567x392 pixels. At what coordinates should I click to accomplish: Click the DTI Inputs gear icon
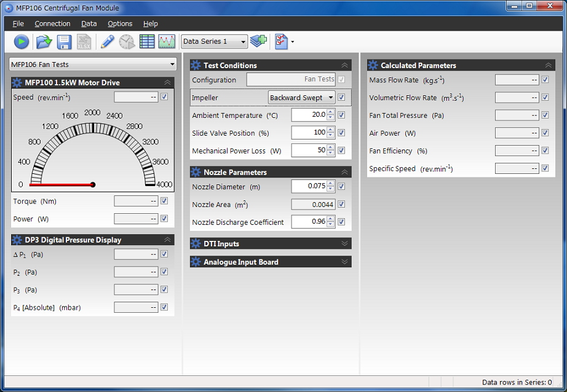(196, 244)
